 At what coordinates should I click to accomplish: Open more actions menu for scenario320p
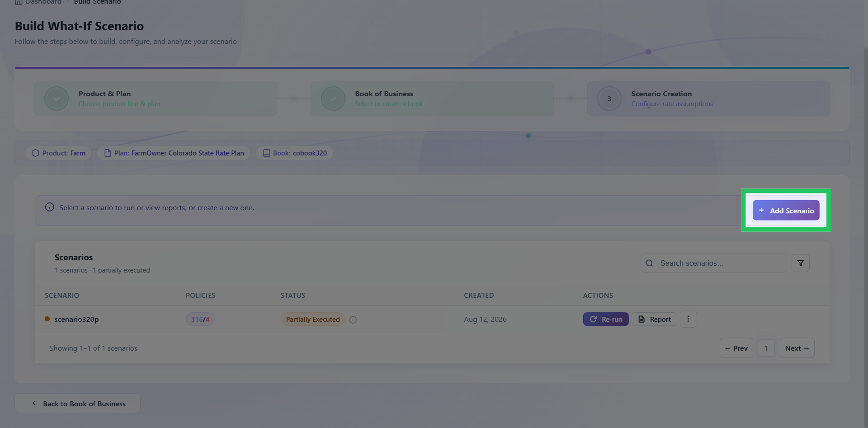(688, 319)
